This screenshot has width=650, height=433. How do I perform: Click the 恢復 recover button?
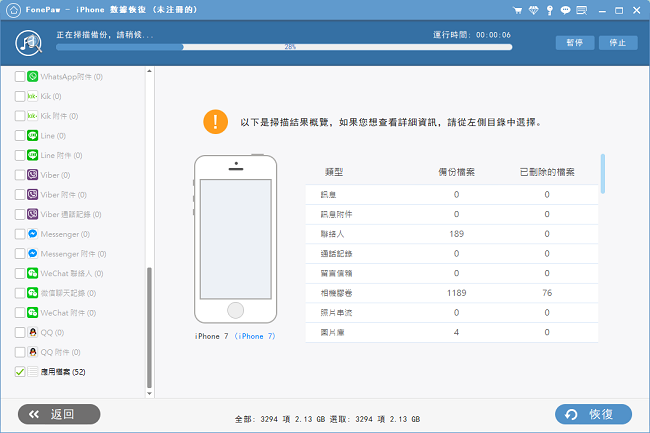593,414
